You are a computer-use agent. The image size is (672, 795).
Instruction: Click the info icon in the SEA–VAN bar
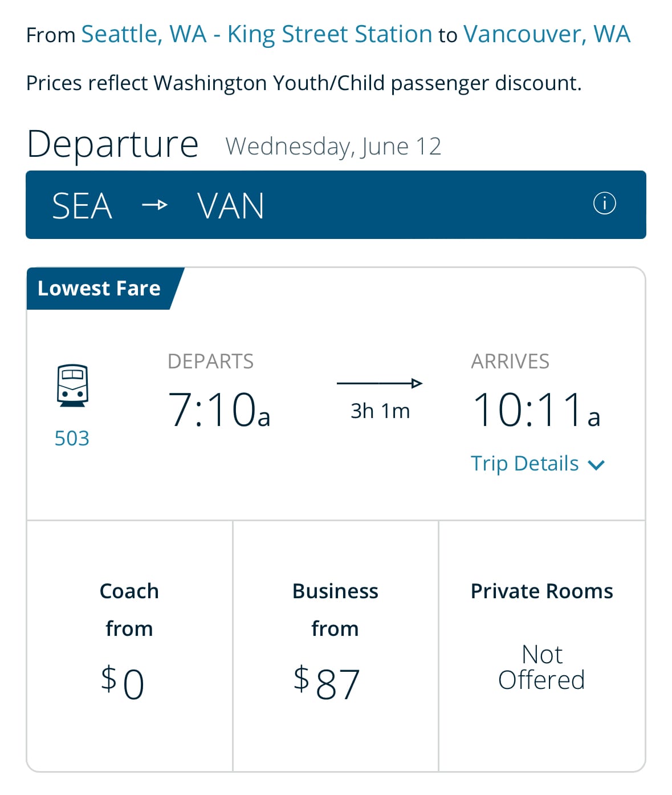coord(604,204)
